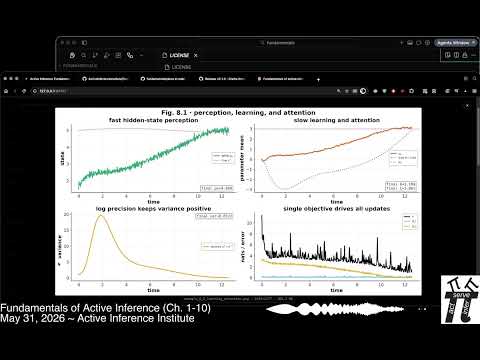Image resolution: width=480 pixels, height=360 pixels.
Task: Click the layout icon in the editor title bar
Action: (410, 43)
